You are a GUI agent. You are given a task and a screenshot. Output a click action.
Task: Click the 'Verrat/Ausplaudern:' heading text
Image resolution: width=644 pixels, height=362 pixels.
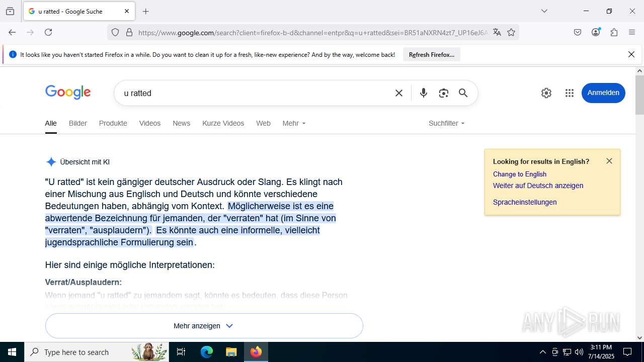click(x=84, y=282)
